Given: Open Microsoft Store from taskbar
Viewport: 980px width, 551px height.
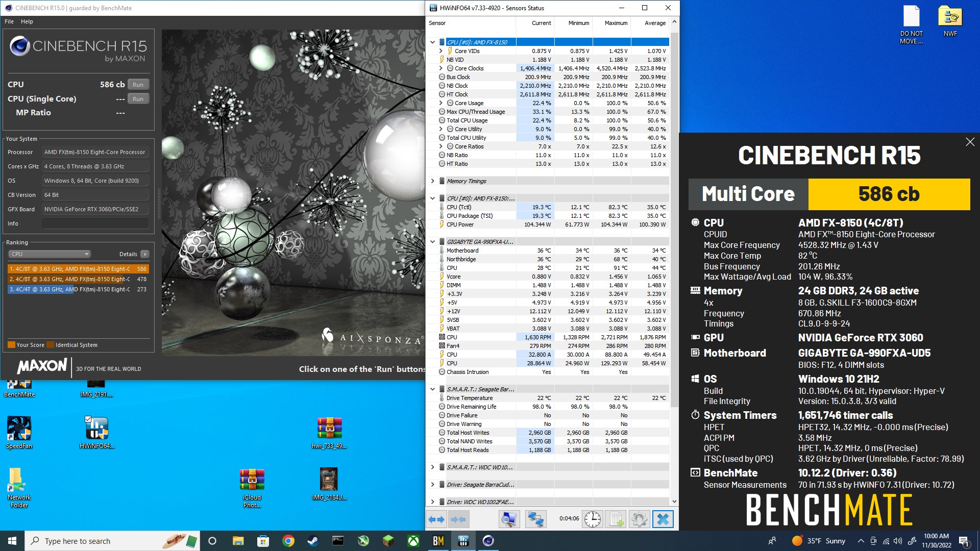Looking at the screenshot, I should coord(263,541).
